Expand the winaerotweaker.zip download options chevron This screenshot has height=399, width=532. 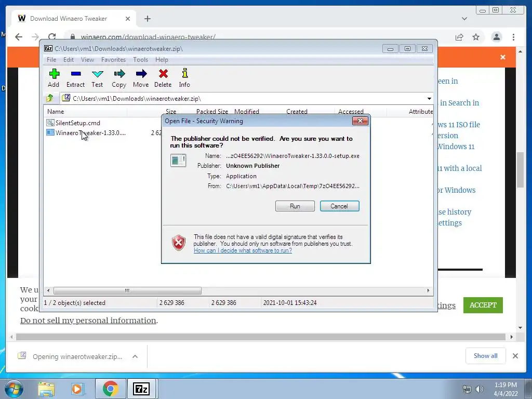(x=135, y=356)
